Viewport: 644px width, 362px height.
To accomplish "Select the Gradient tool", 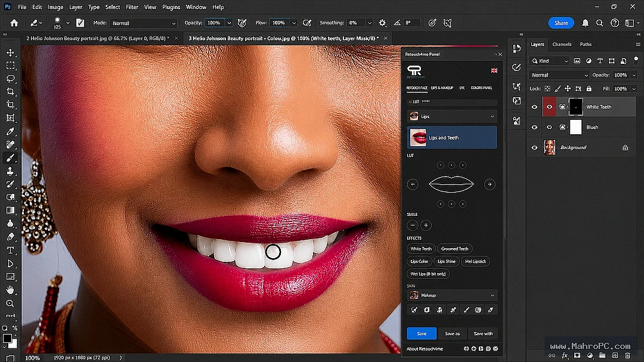I will (10, 211).
